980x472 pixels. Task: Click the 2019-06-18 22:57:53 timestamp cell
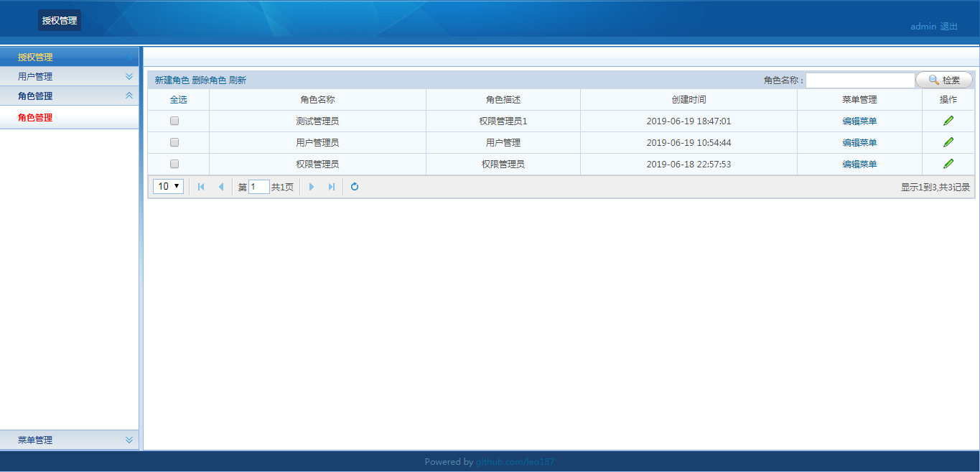tap(689, 165)
